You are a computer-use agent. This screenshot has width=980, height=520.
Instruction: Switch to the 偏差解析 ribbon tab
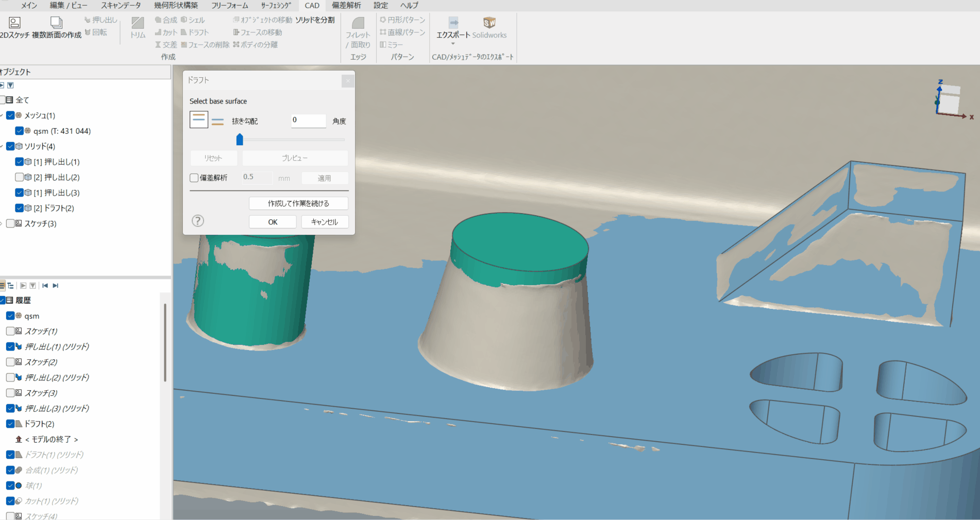[346, 5]
